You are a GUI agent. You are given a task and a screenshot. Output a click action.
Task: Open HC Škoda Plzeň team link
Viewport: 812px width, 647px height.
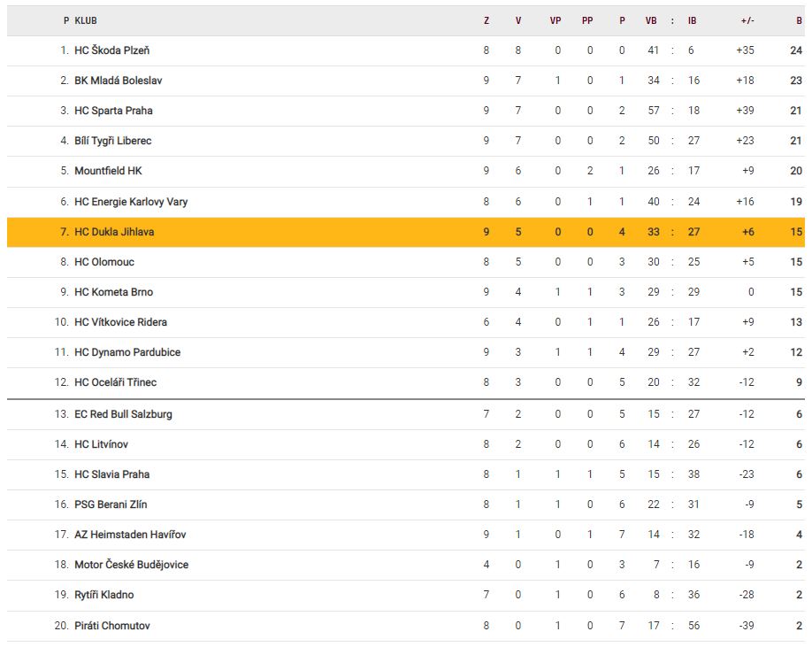[111, 50]
